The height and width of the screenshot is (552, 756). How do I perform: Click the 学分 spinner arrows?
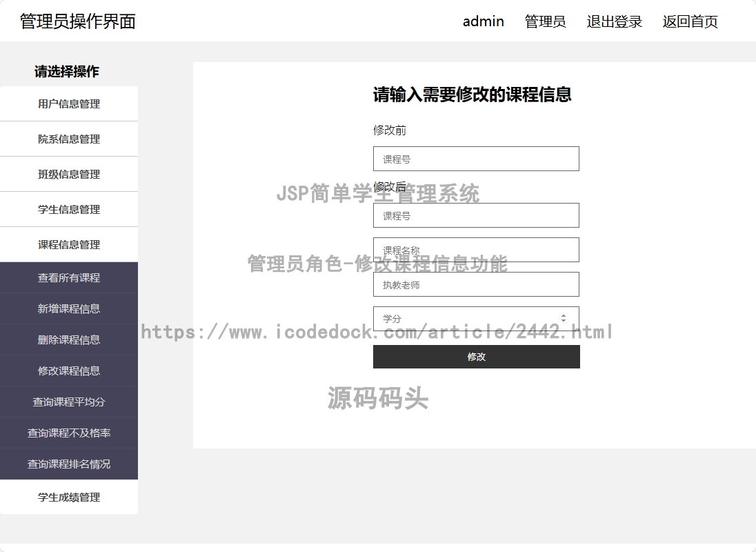[x=563, y=318]
